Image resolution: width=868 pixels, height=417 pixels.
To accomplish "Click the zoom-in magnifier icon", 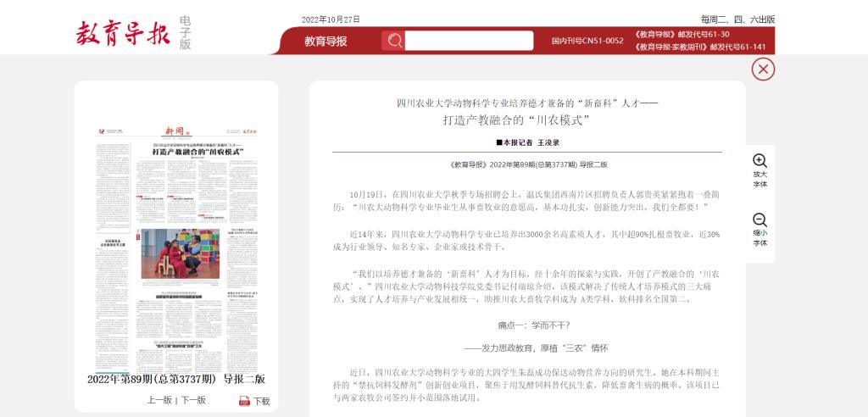I will pos(759,160).
